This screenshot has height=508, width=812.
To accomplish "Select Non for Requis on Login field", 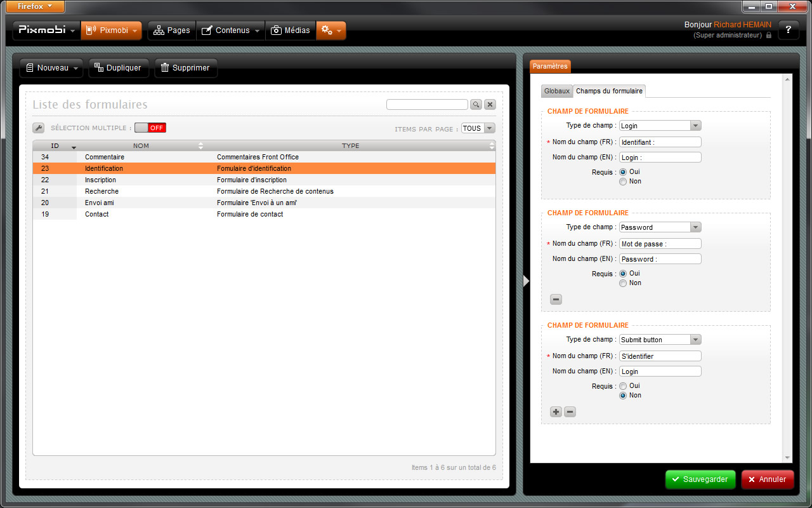I will (623, 182).
